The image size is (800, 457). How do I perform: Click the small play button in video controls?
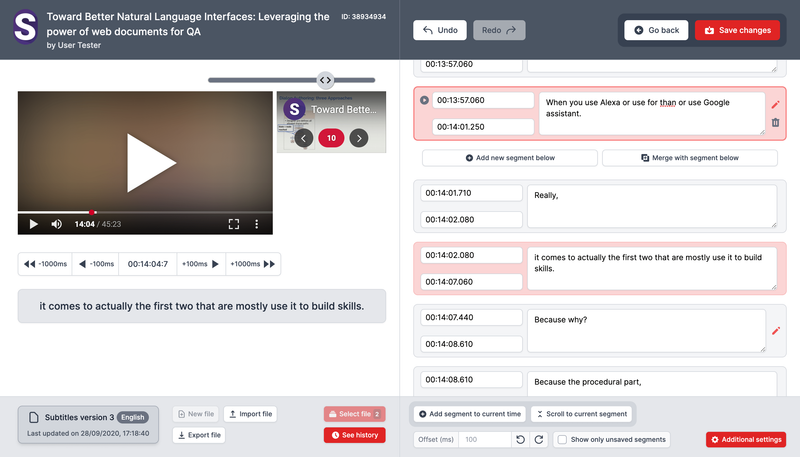click(x=33, y=224)
